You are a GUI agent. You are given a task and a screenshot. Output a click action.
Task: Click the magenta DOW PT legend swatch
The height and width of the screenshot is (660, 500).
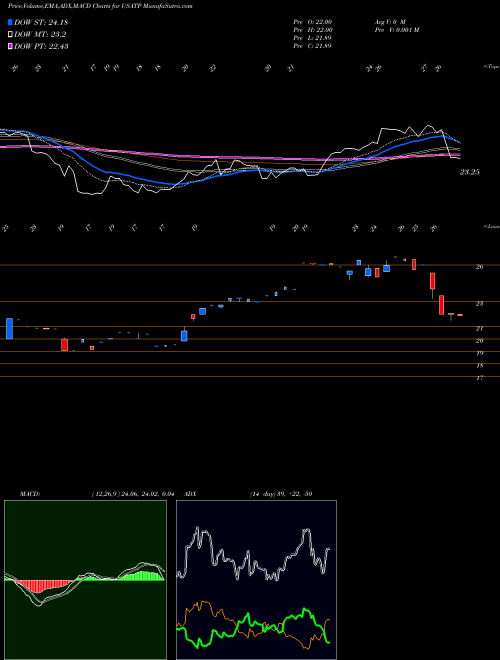tap(10, 46)
